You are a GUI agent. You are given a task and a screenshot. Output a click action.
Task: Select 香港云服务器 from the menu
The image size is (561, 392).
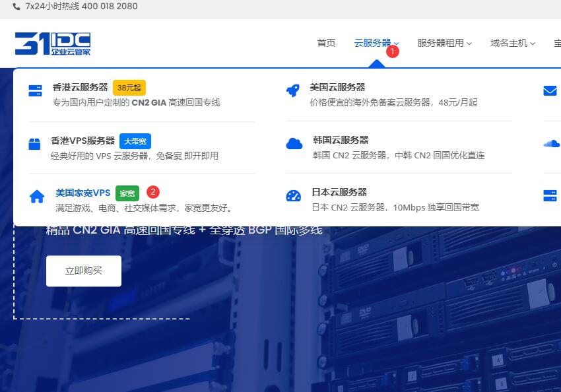[x=80, y=87]
